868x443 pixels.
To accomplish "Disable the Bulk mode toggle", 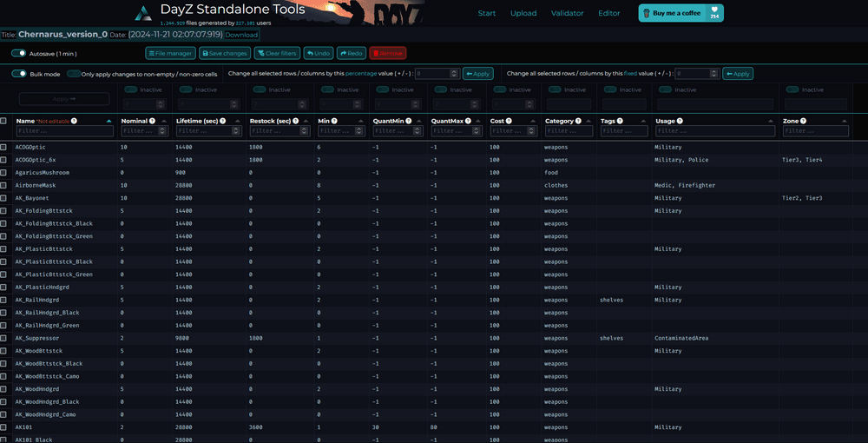I will coord(19,74).
